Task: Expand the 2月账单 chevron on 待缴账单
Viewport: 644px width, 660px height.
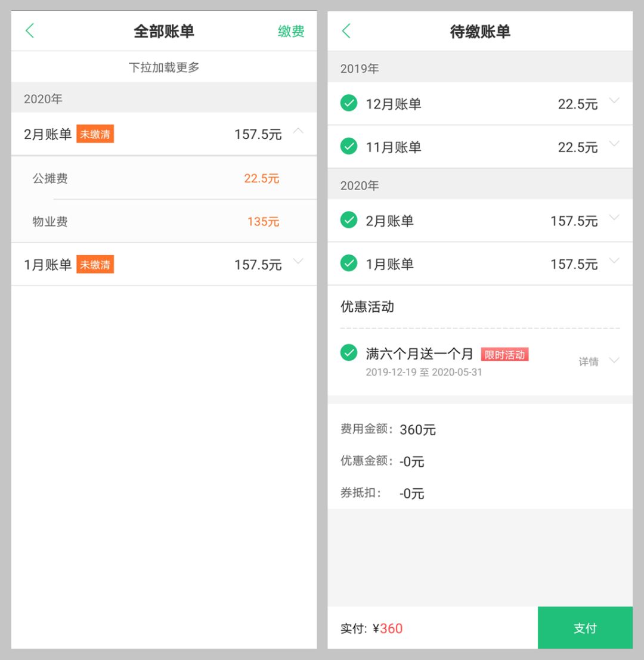Action: point(615,218)
